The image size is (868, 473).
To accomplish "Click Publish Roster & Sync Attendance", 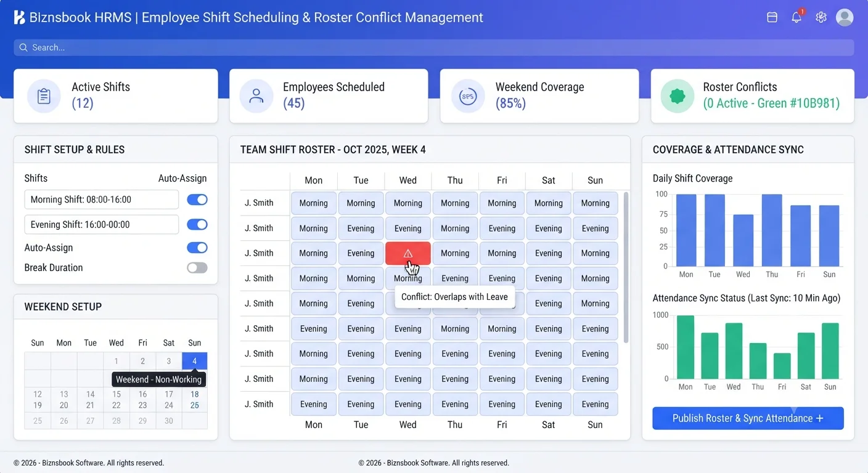I will 748,418.
